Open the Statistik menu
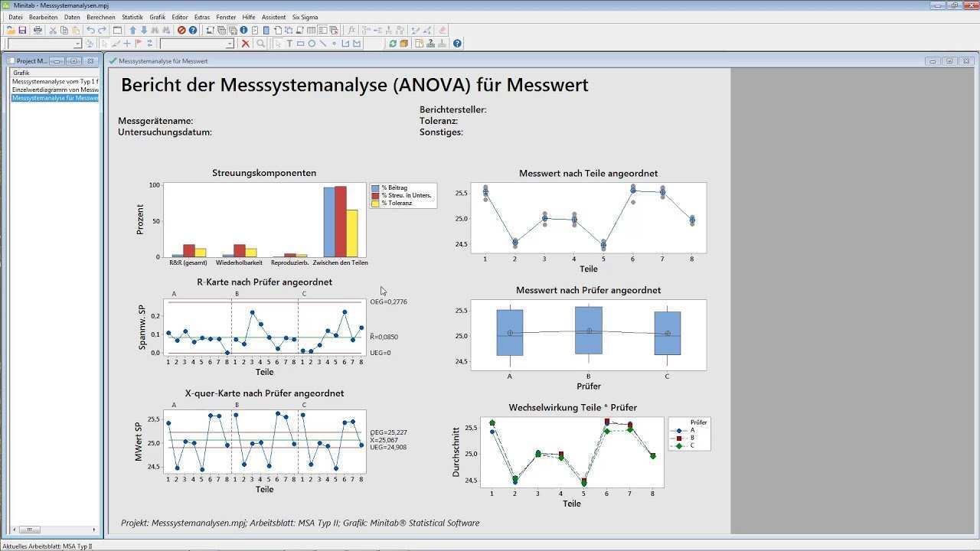This screenshot has height=551, width=980. click(x=132, y=17)
